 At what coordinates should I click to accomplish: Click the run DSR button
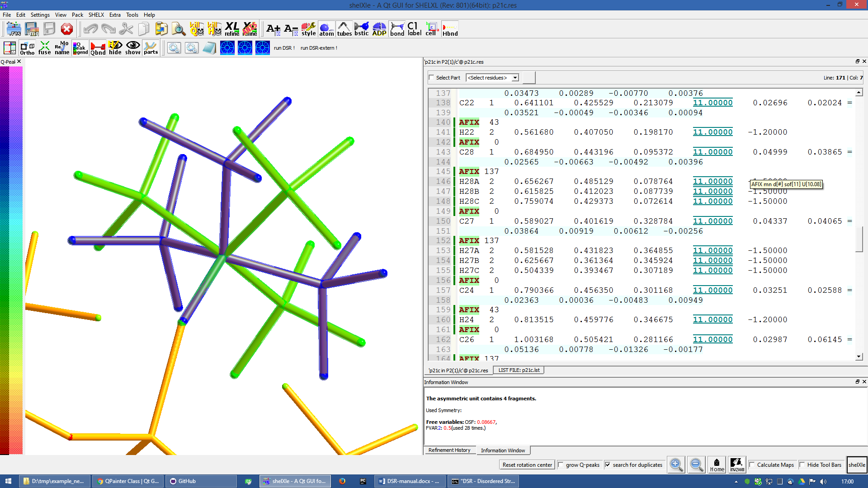[x=284, y=48]
